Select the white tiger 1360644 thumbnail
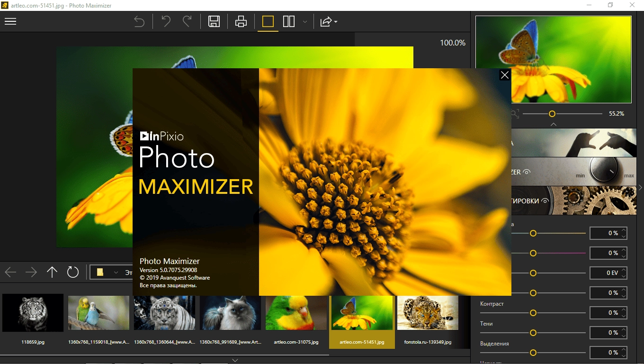644x364 pixels. (164, 313)
